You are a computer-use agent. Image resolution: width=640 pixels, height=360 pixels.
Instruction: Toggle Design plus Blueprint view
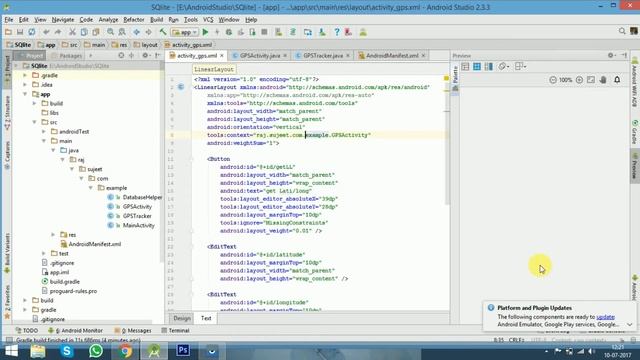point(489,66)
